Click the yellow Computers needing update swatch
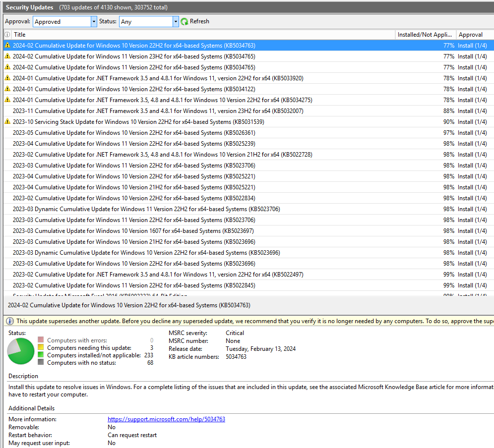 (x=41, y=347)
